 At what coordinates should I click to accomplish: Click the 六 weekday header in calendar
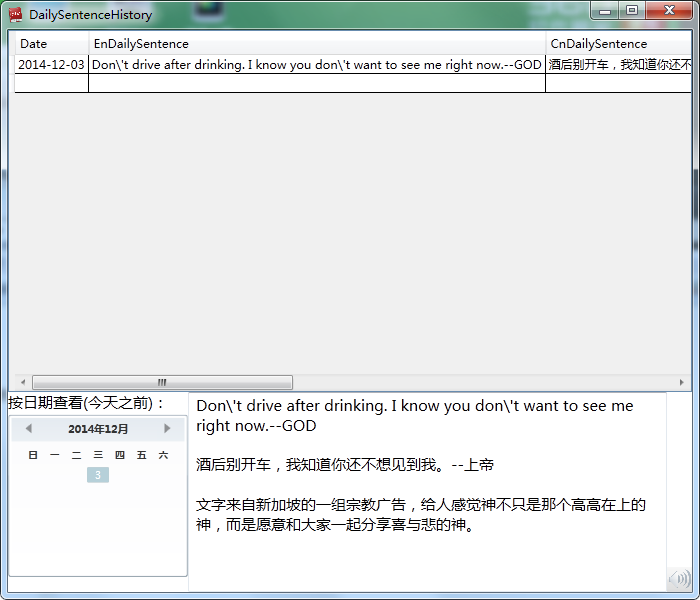pos(163,455)
